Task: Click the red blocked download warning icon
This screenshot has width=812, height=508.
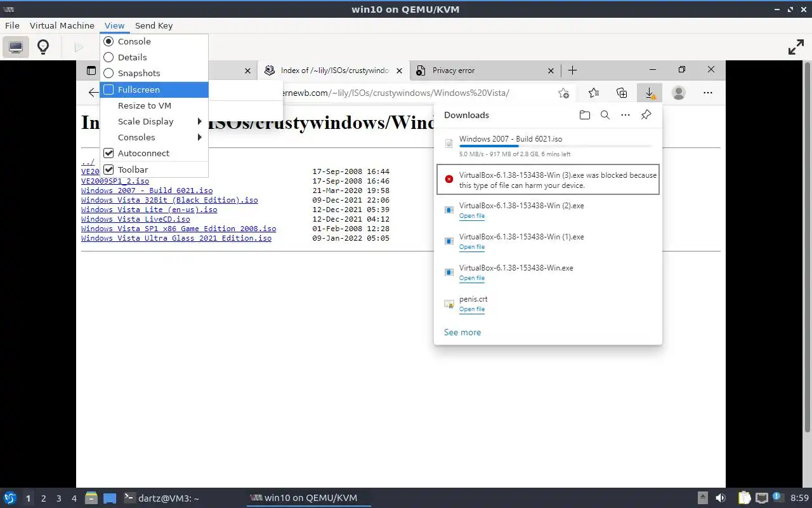Action: [x=449, y=180]
